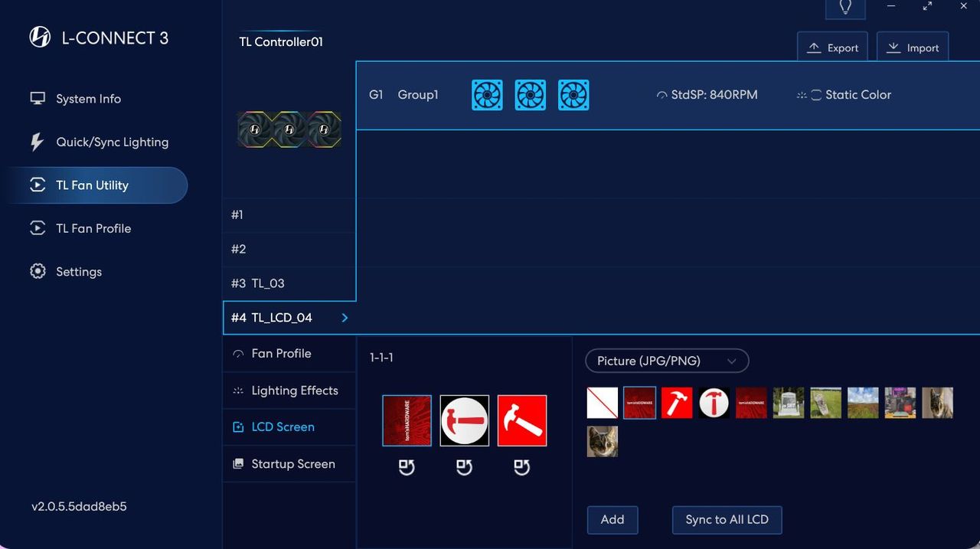Select port row #2
The height and width of the screenshot is (549, 980).
[289, 250]
